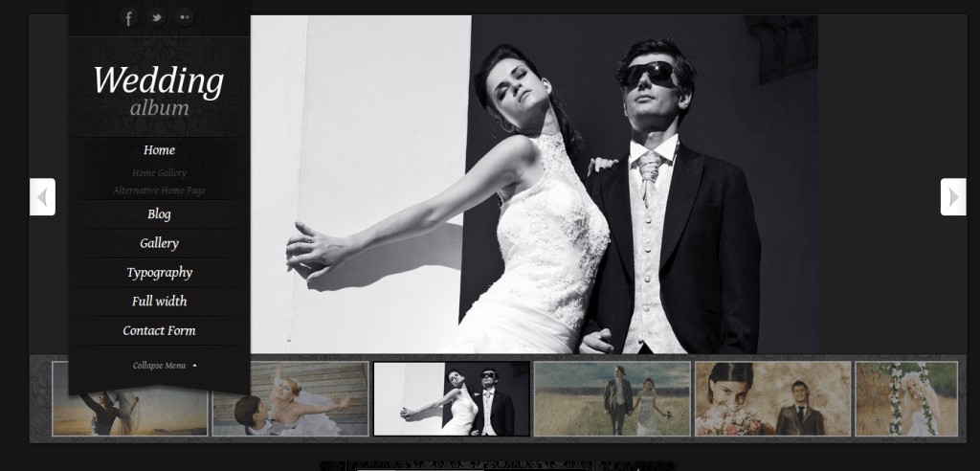The width and height of the screenshot is (980, 471).
Task: Select the sunset couple thumbnail
Action: (x=130, y=415)
